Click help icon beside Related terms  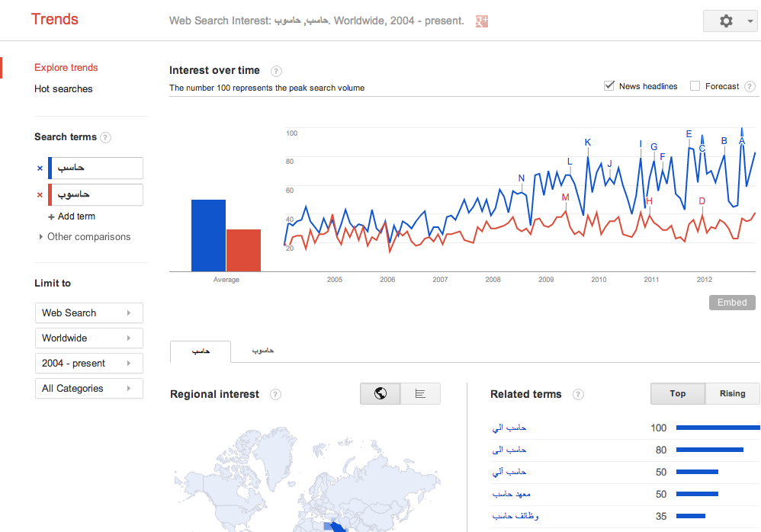click(578, 395)
